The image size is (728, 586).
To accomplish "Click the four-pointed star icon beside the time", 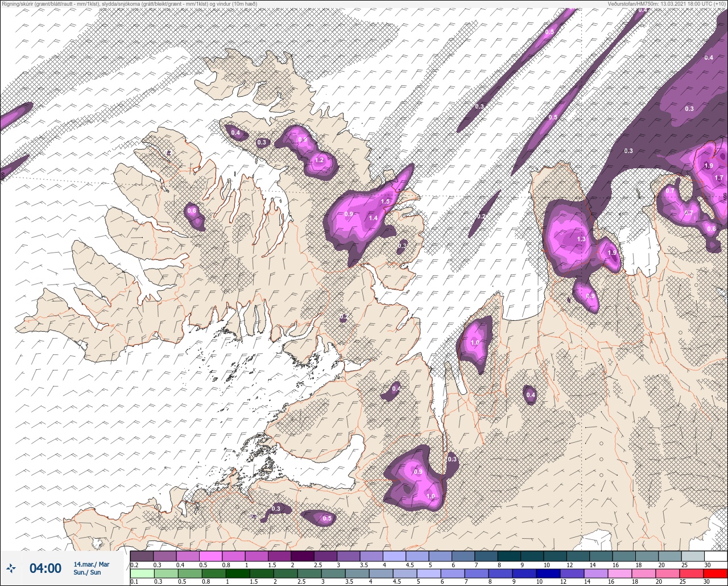I will [x=11, y=568].
